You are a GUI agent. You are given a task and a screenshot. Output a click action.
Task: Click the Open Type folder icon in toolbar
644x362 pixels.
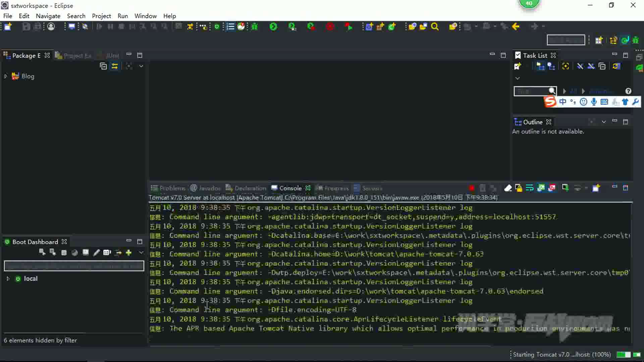click(412, 26)
